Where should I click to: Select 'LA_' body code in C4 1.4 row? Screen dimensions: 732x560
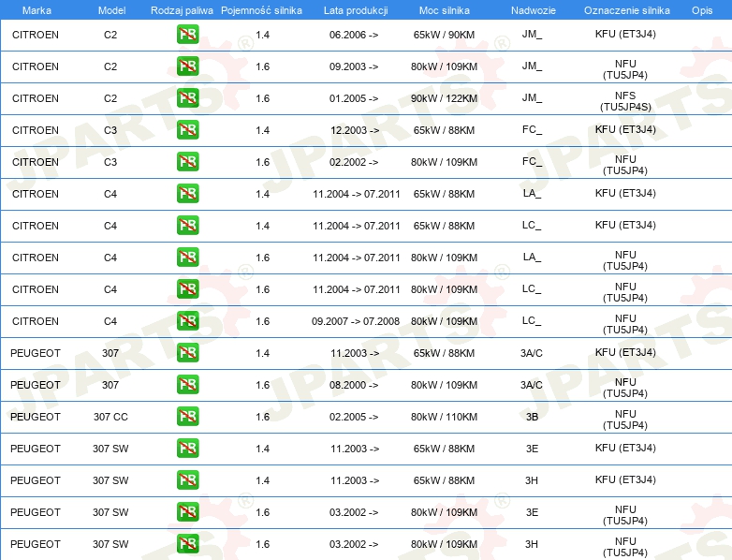[532, 193]
